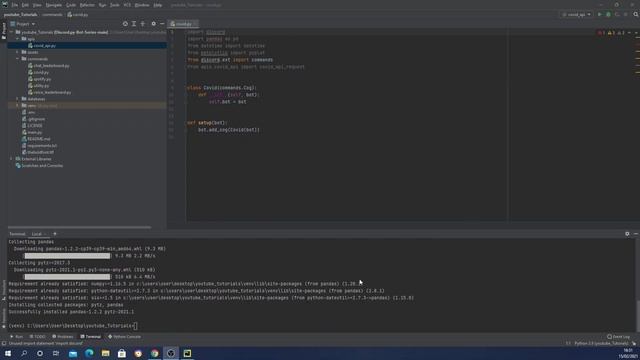The image size is (640, 360).
Task: Open Windows Start menu
Action: [8, 353]
